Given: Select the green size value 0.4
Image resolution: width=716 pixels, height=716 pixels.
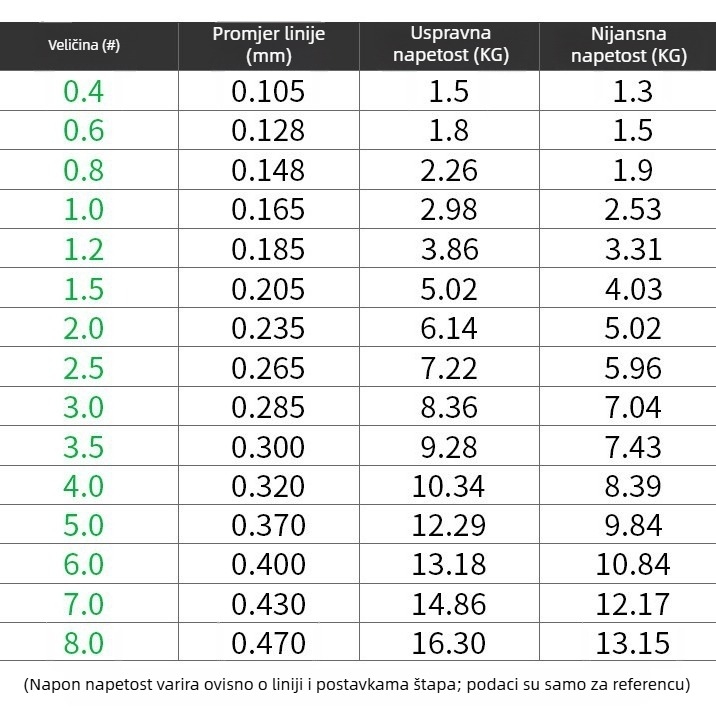Looking at the screenshot, I should tap(84, 91).
